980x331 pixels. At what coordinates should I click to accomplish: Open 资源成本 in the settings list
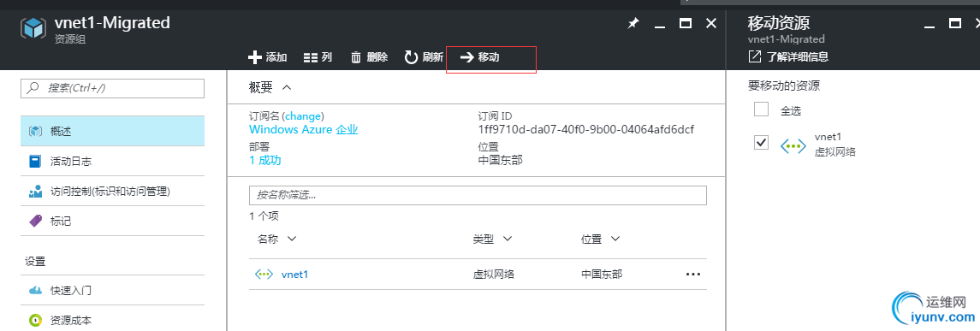[x=112, y=321]
